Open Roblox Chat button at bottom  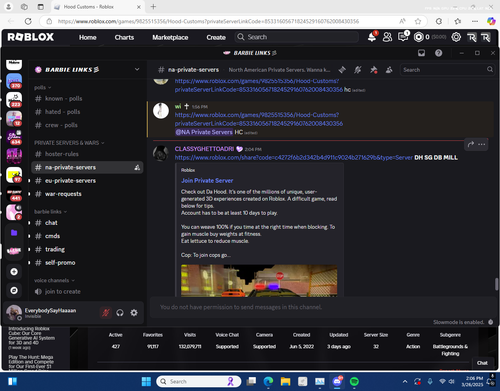point(482,363)
